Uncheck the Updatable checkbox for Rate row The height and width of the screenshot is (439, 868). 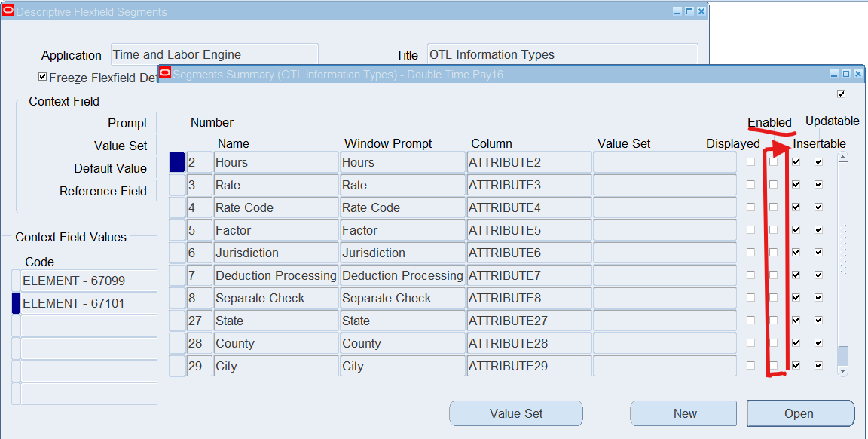tap(818, 185)
